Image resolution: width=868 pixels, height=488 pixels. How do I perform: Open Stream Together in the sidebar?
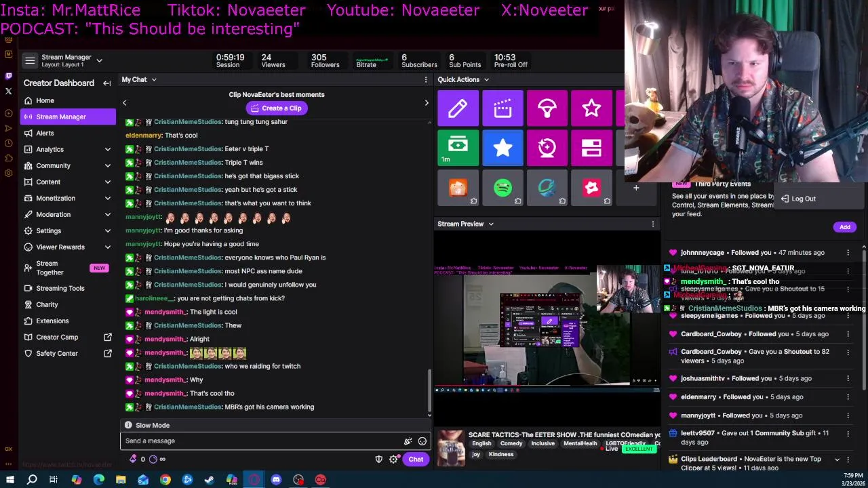pos(68,268)
